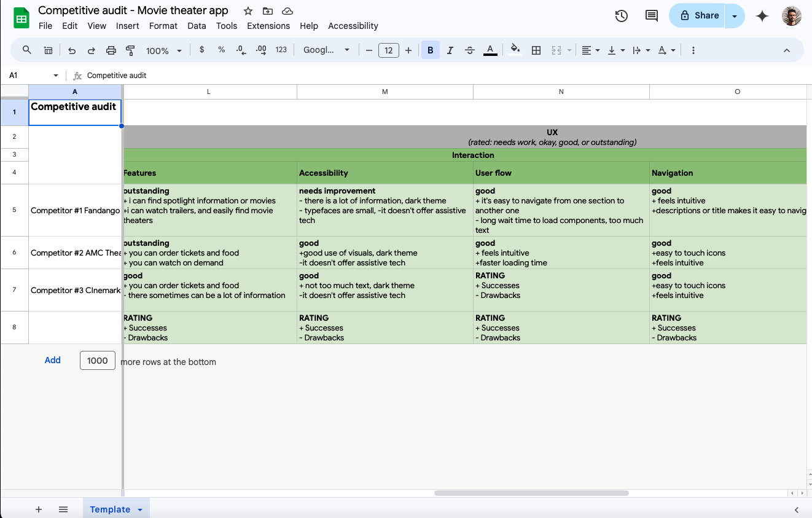Click the redo arrow
The width and height of the screenshot is (812, 518).
click(92, 50)
